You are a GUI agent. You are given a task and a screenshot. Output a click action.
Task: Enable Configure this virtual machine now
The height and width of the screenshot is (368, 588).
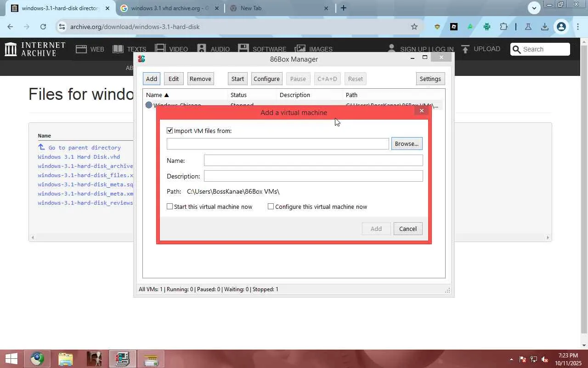(271, 207)
